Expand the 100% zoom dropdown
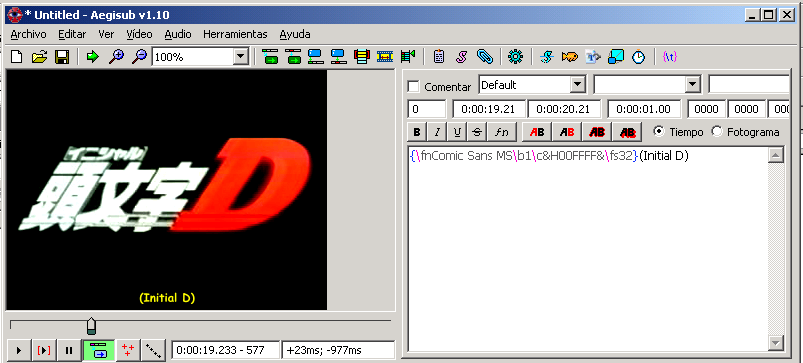This screenshot has height=363, width=803. click(x=240, y=57)
